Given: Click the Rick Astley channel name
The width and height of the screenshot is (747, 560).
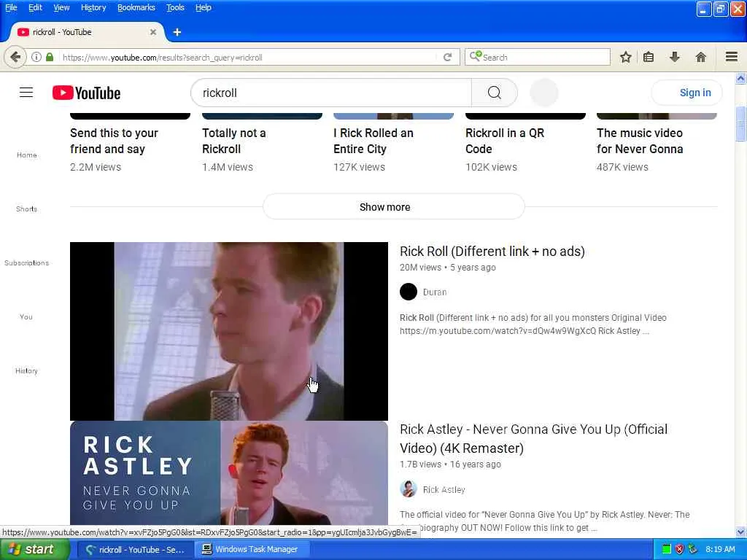Looking at the screenshot, I should [x=444, y=489].
